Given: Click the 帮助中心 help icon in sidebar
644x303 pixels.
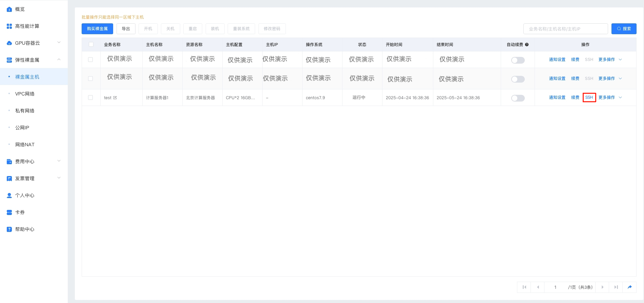Looking at the screenshot, I should [9, 229].
